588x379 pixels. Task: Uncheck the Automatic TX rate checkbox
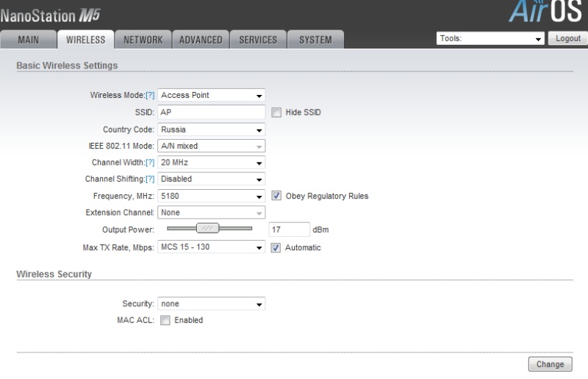tap(276, 247)
